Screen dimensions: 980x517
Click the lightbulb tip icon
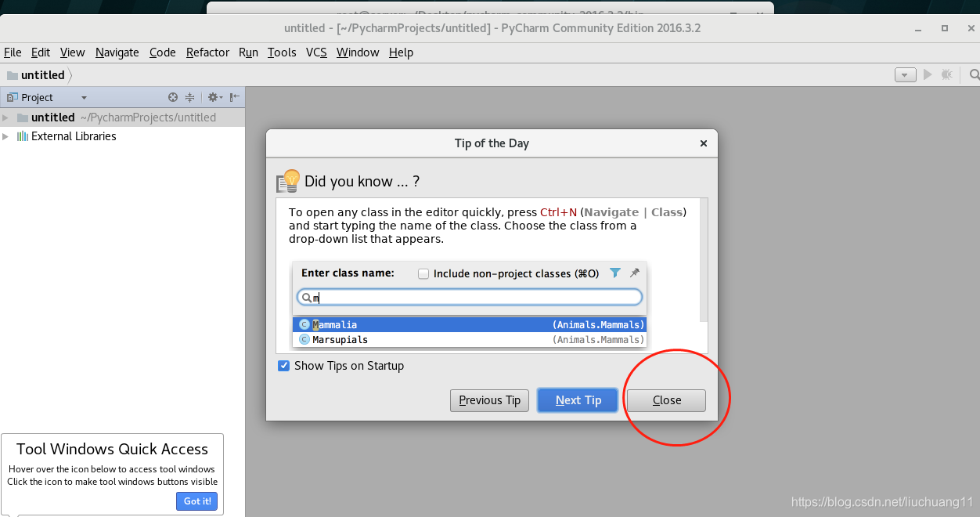tap(288, 181)
